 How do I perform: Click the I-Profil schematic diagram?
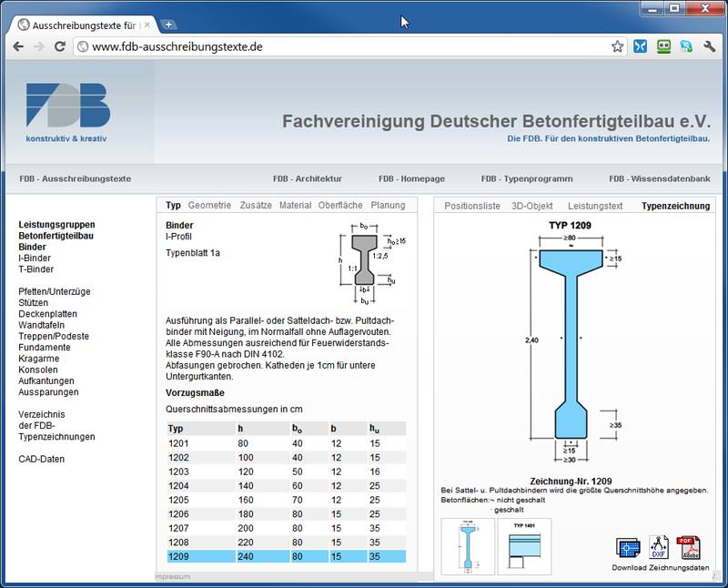click(x=371, y=263)
